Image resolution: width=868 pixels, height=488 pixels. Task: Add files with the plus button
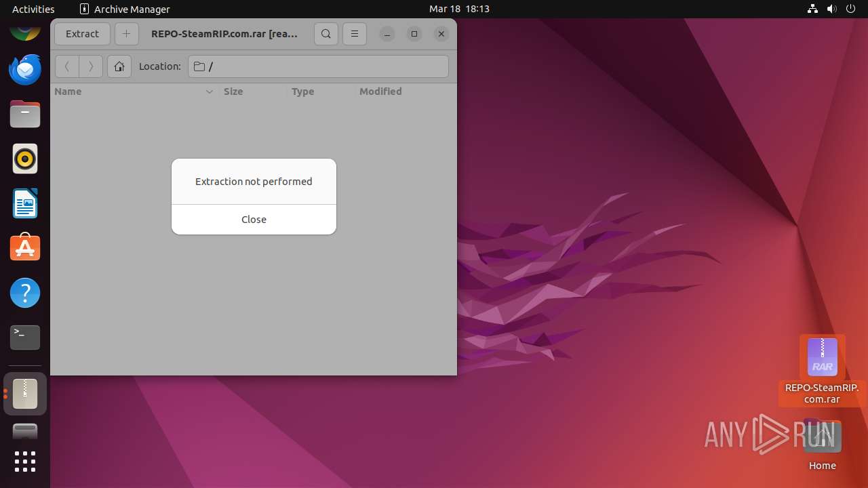(126, 34)
